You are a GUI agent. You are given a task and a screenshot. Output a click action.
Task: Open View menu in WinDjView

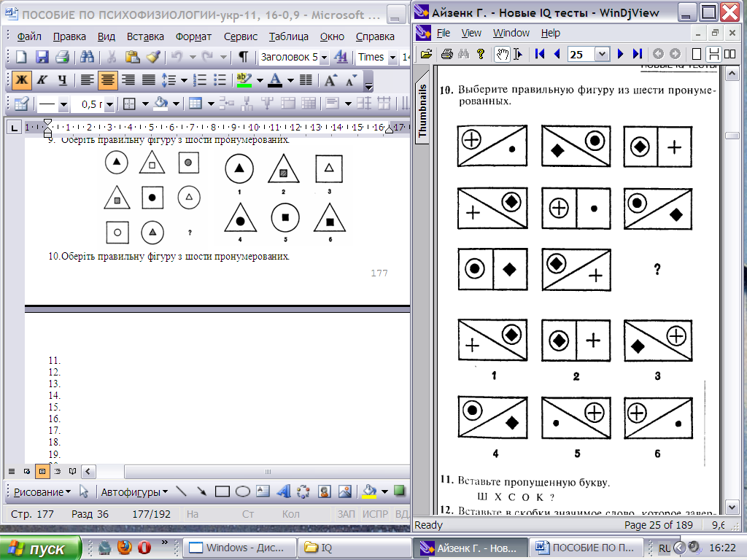(x=471, y=33)
